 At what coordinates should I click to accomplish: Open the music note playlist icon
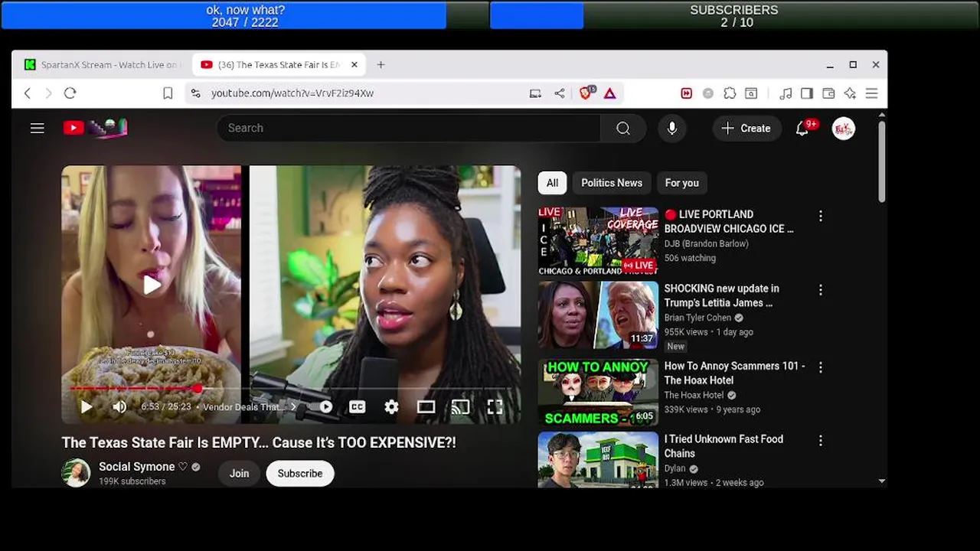786,93
